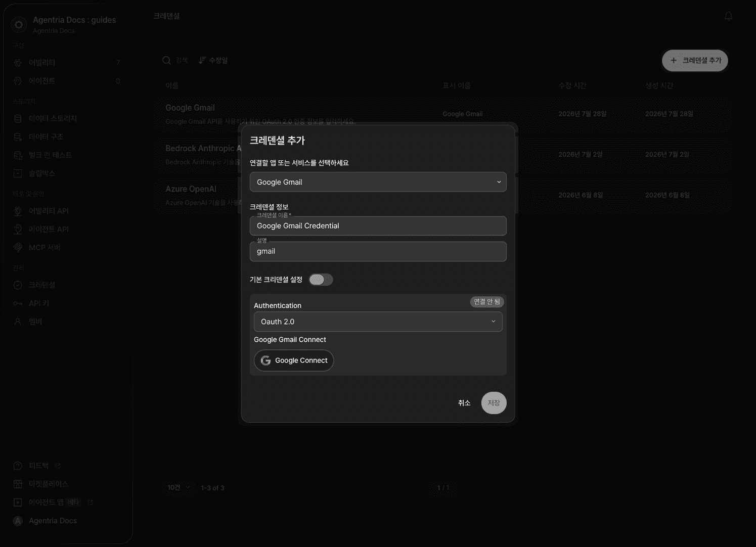Screen dimensions: 756x547
Task: Click the 연결 안 됨 status badge
Action: (x=487, y=302)
